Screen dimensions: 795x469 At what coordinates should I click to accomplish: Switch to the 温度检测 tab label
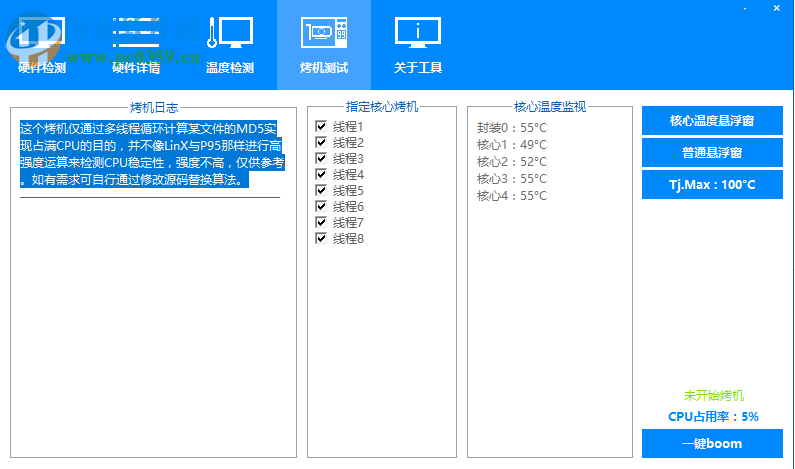(230, 67)
